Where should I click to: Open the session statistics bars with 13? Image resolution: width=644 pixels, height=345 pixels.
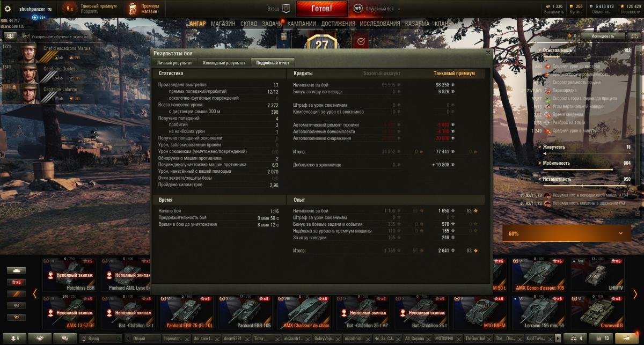point(602,339)
